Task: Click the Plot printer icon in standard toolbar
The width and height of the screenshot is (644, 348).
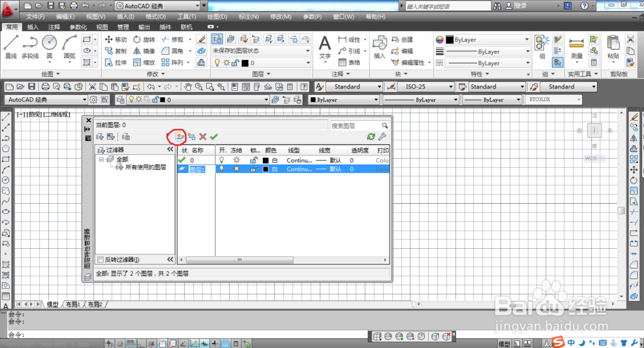Action: point(45,87)
